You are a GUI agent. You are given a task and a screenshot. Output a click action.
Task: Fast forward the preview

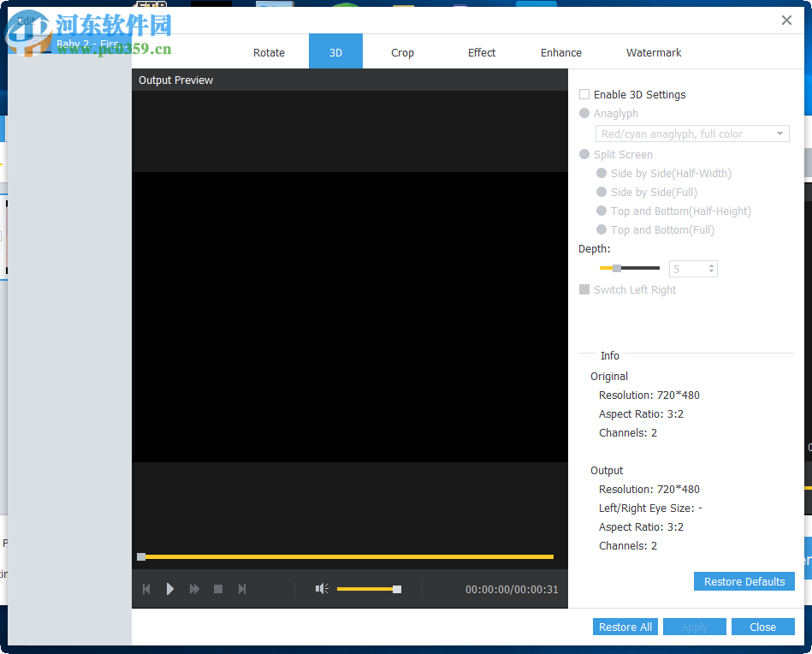(x=194, y=589)
